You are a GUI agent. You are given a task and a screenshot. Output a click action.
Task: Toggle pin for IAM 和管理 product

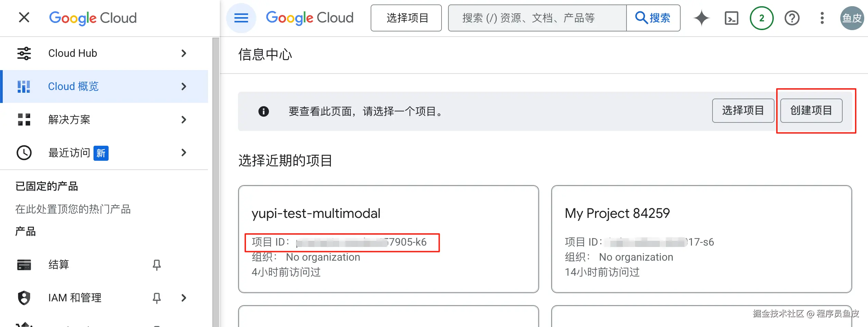157,298
